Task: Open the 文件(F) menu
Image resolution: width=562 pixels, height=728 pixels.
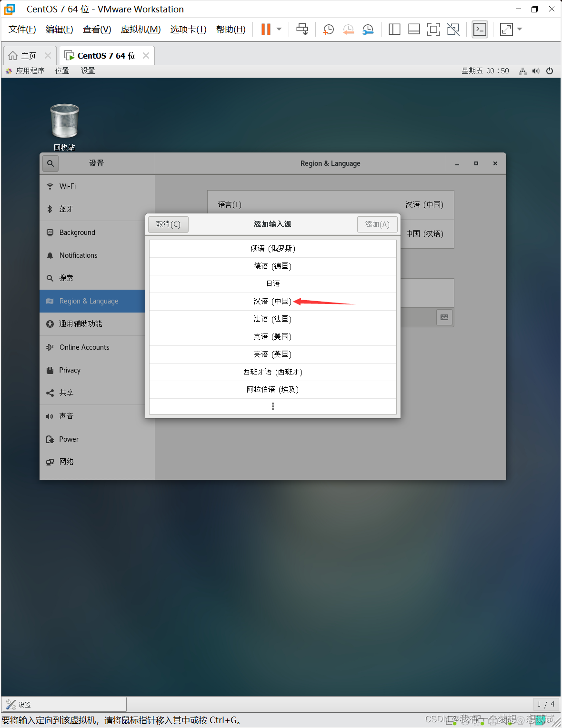Action: pyautogui.click(x=22, y=30)
